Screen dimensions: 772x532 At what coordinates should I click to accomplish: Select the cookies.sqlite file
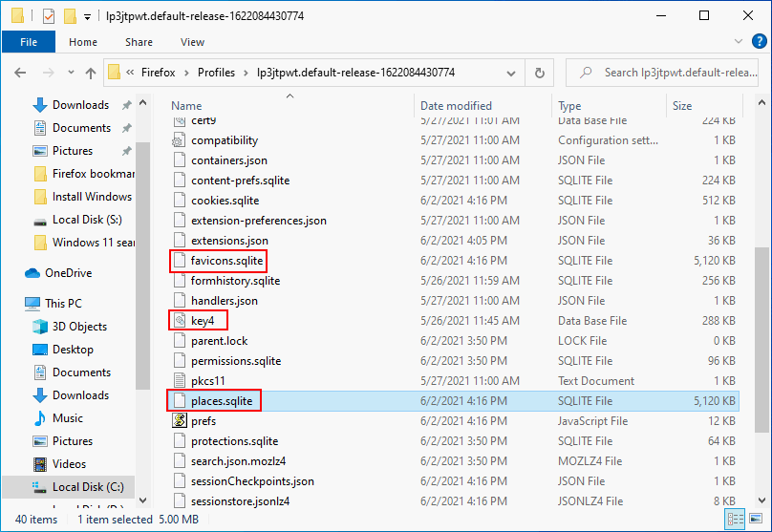point(225,201)
